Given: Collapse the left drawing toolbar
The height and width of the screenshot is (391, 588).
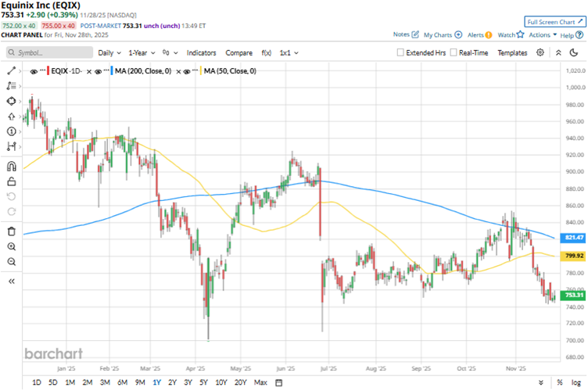Looking at the screenshot, I should click(x=11, y=281).
